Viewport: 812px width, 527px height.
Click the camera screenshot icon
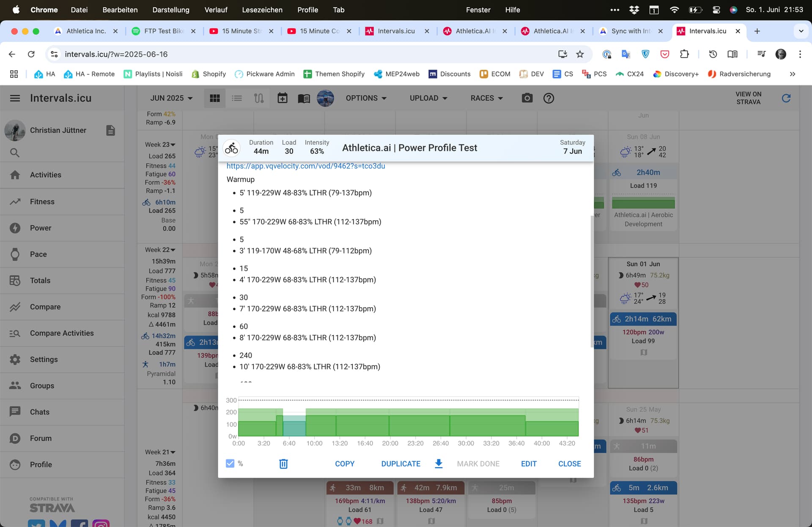(527, 98)
